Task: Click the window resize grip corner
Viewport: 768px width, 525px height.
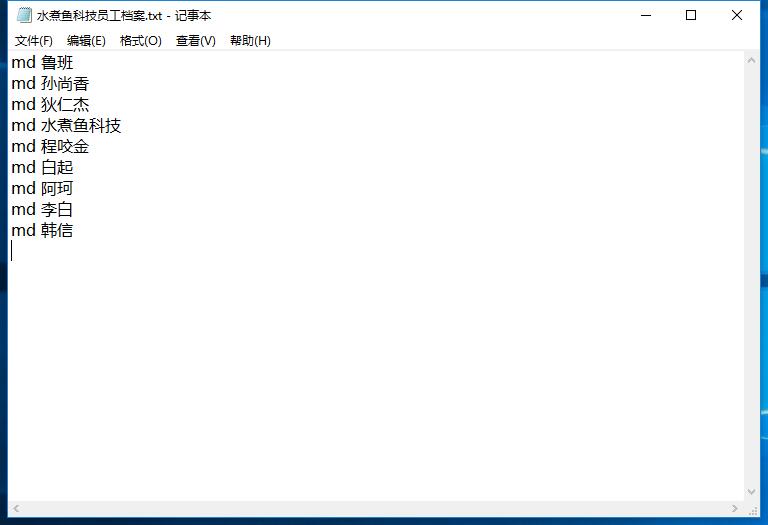Action: click(x=753, y=510)
